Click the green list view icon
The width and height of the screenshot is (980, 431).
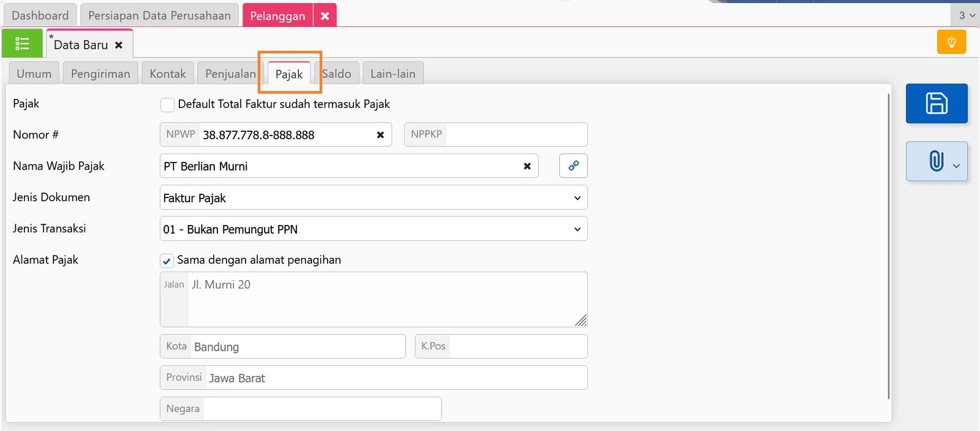tap(22, 44)
